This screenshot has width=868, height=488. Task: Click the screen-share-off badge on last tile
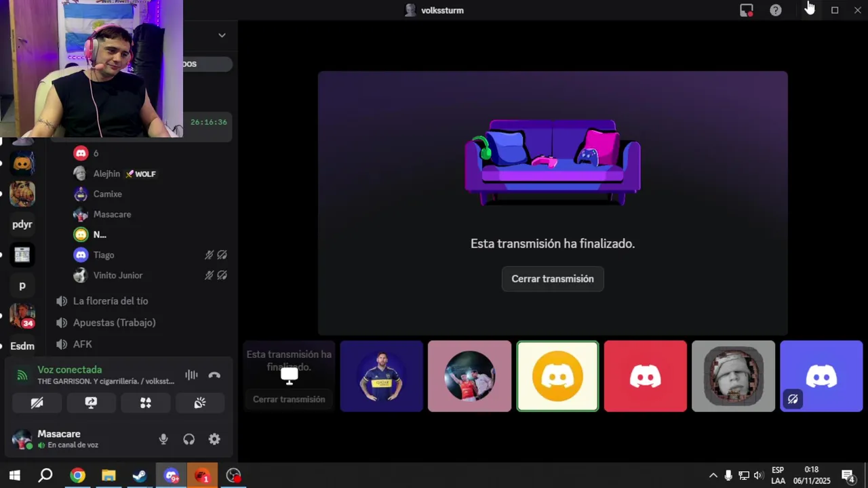point(793,399)
